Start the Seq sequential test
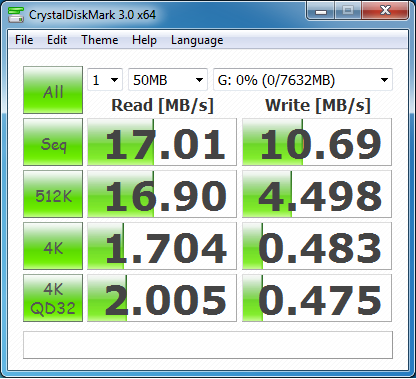Image resolution: width=416 pixels, height=379 pixels. click(53, 142)
